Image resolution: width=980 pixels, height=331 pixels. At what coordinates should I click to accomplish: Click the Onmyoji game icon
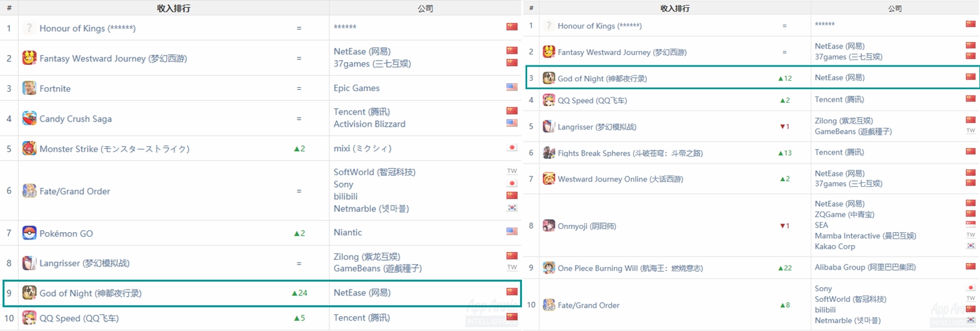[x=548, y=226]
